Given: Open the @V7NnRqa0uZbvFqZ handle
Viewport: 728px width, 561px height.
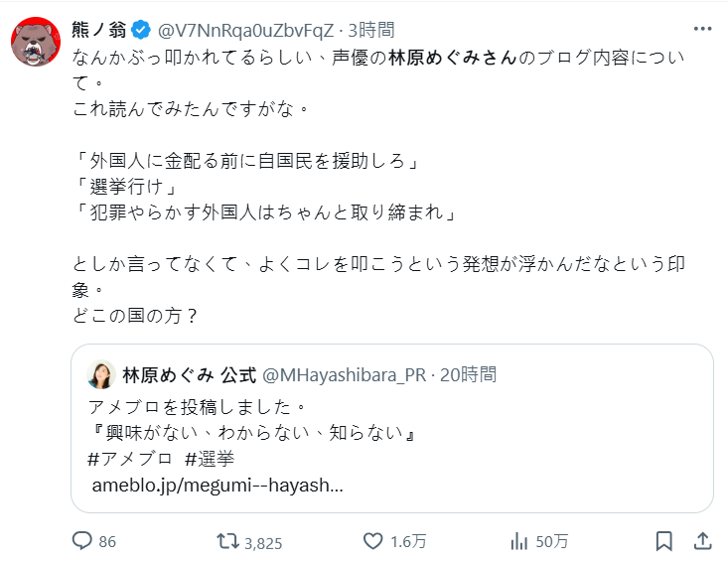Looking at the screenshot, I should 244,29.
